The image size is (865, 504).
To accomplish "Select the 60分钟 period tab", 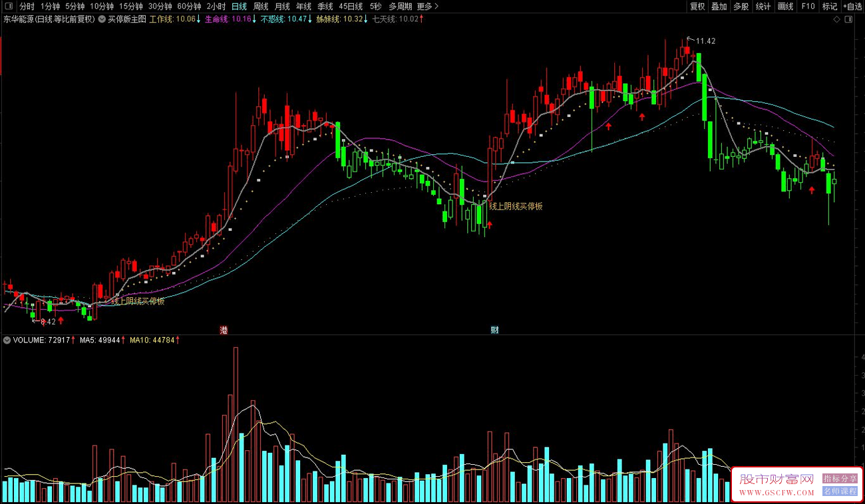I will [x=189, y=7].
